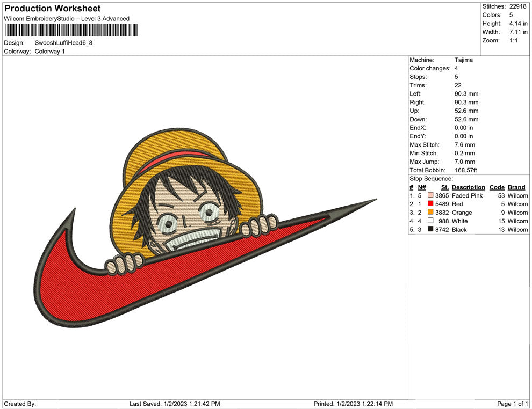Choose the Black 8742 thread swatch
Image resolution: width=532 pixels, height=409 pixels.
pyautogui.click(x=430, y=230)
